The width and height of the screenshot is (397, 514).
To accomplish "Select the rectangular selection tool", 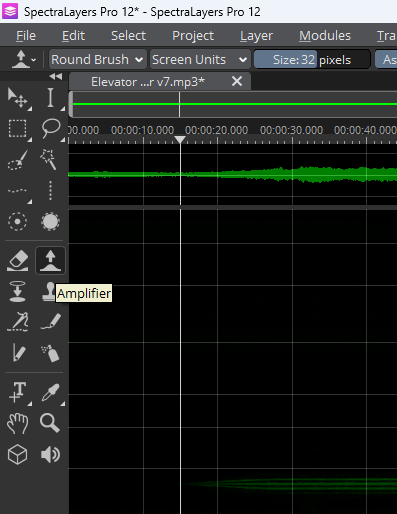I will click(17, 129).
